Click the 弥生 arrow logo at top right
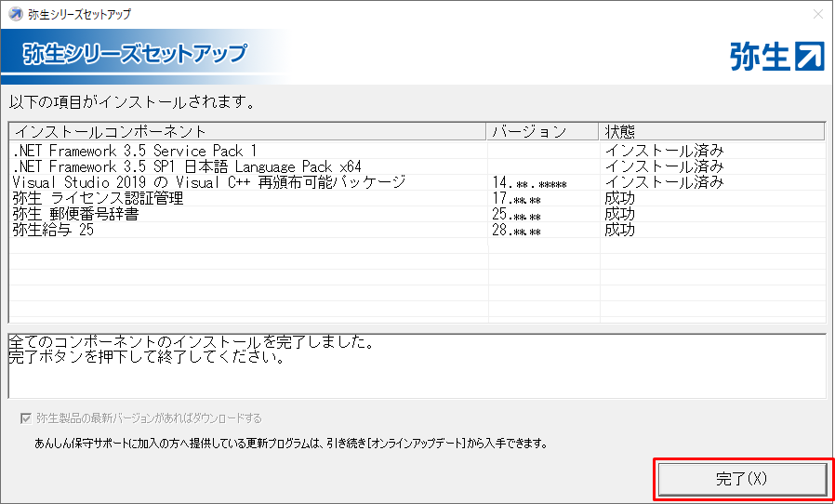This screenshot has height=504, width=835. tap(777, 57)
